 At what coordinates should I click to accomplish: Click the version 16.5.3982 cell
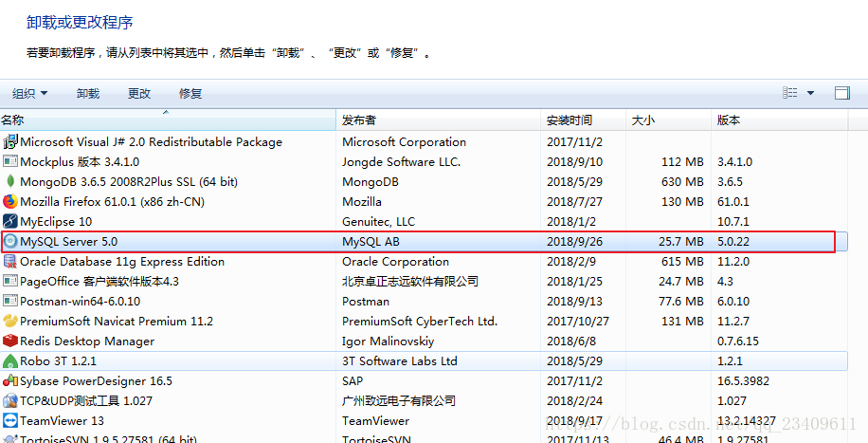click(744, 381)
